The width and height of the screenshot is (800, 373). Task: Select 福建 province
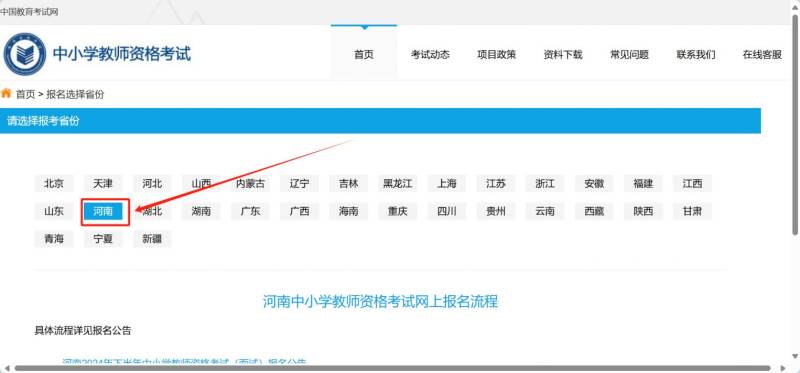pyautogui.click(x=643, y=184)
